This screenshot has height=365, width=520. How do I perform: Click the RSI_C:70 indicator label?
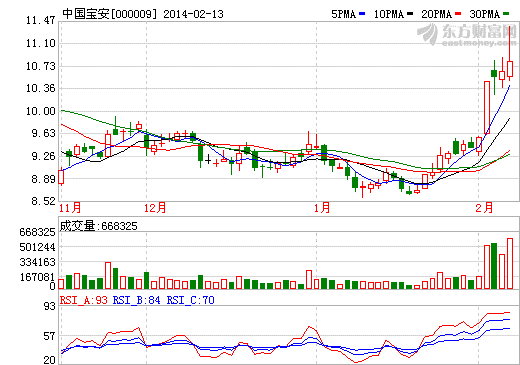(x=190, y=300)
